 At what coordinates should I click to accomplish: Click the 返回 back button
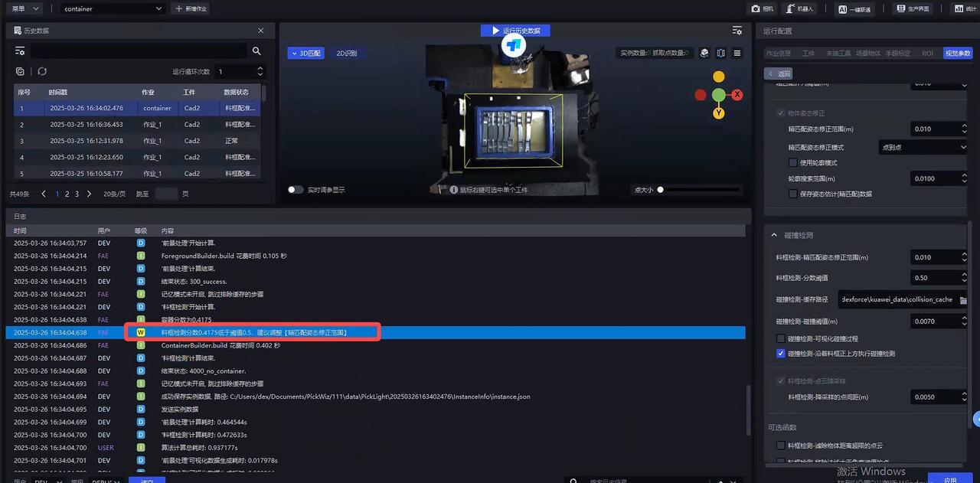pyautogui.click(x=779, y=73)
